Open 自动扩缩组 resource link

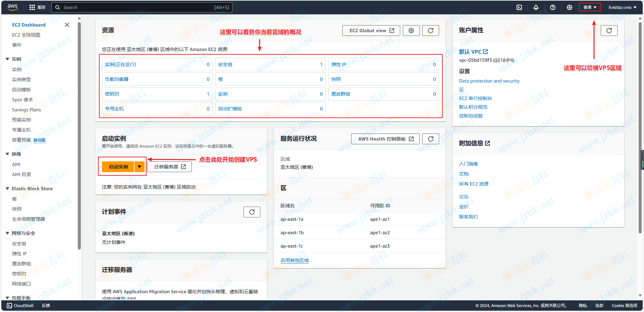click(230, 109)
